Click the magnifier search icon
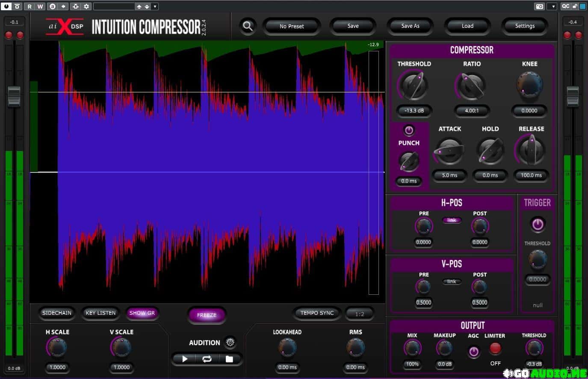This screenshot has width=588, height=379. [248, 26]
